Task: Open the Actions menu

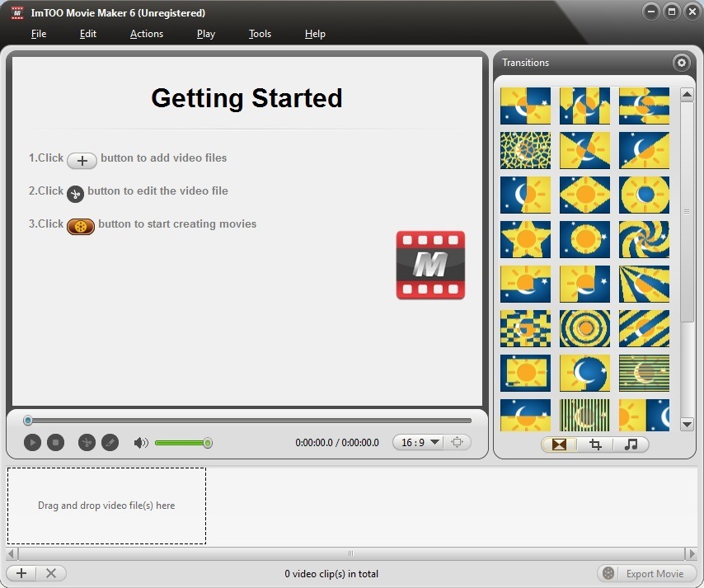Action: pyautogui.click(x=147, y=34)
